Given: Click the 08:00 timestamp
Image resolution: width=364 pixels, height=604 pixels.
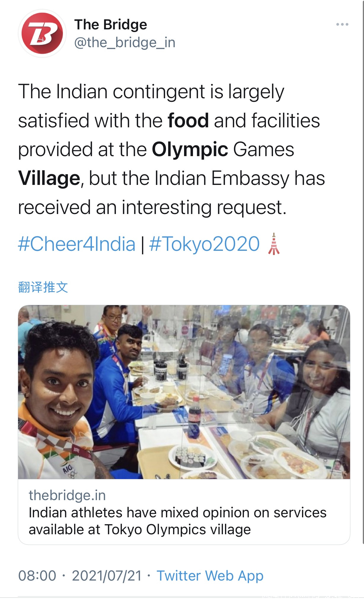Looking at the screenshot, I should coord(37,576).
